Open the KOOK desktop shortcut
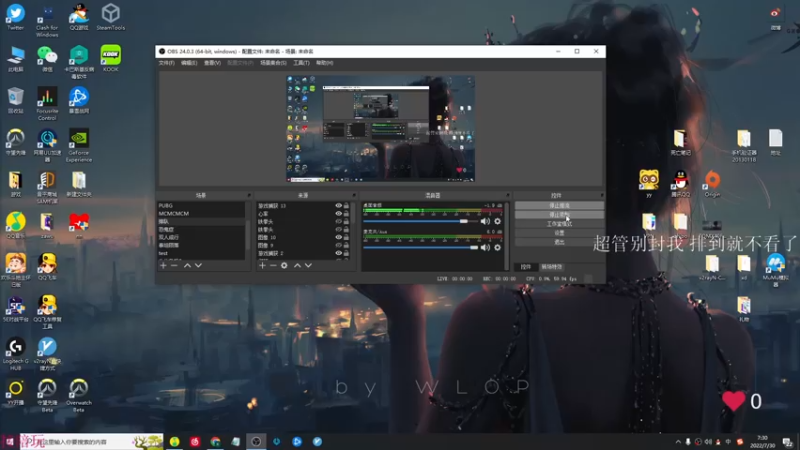This screenshot has height=450, width=800. coord(111,58)
